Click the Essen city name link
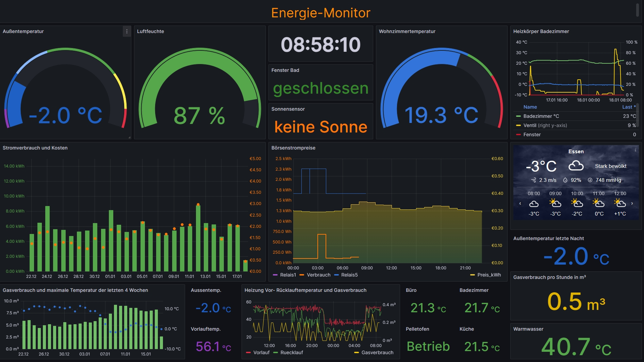 576,152
